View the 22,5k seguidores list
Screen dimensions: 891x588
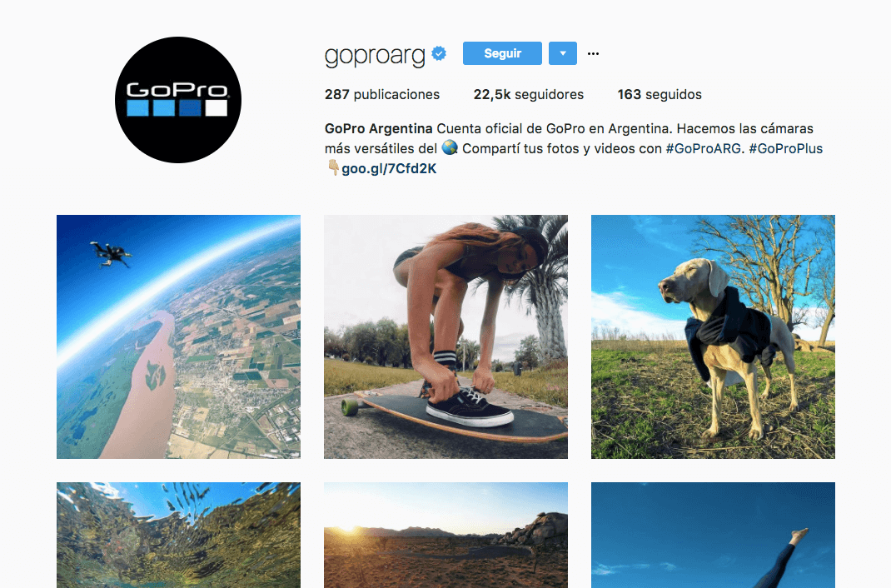coord(529,94)
